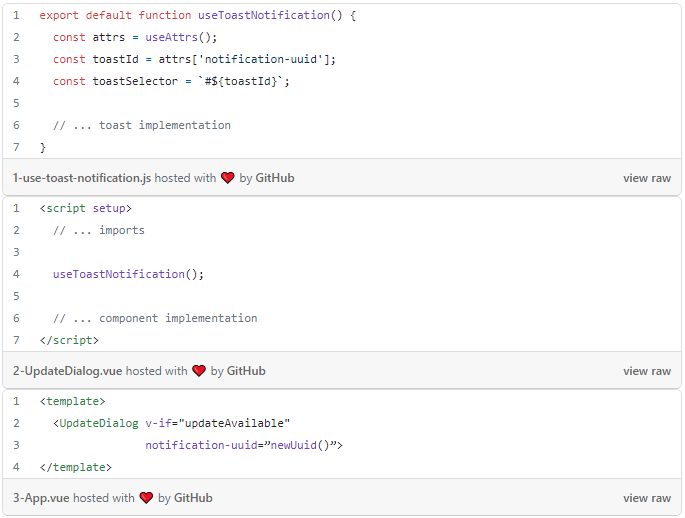
Task: Click line number 4 of App.vue gist
Action: coord(16,467)
